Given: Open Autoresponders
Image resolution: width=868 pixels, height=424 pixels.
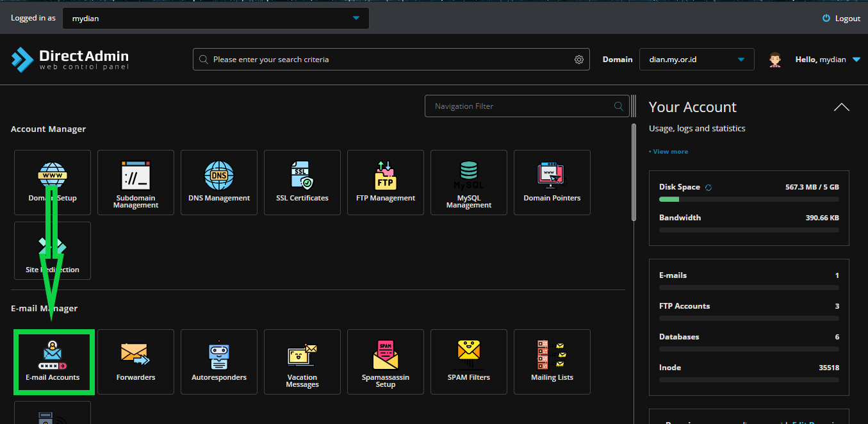Looking at the screenshot, I should (x=219, y=362).
